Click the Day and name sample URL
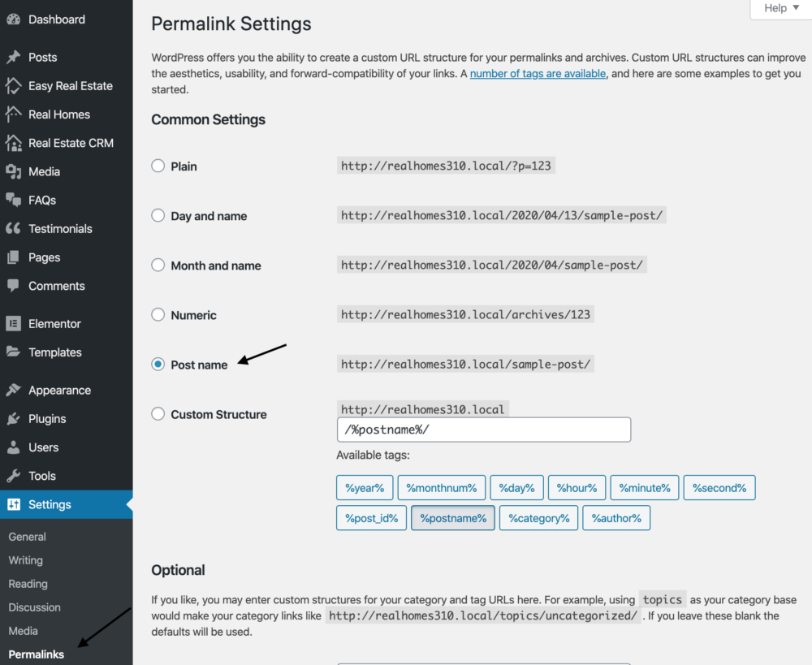 pos(501,215)
